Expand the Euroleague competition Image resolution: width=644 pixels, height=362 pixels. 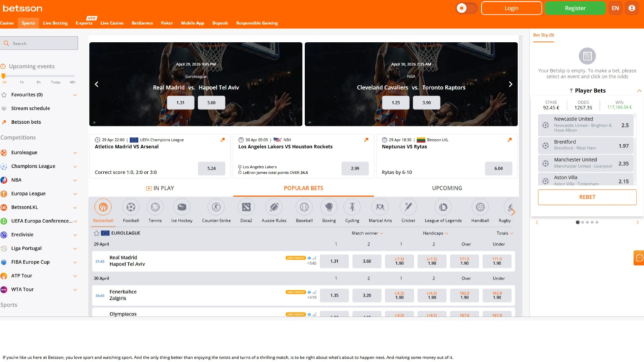[75, 153]
